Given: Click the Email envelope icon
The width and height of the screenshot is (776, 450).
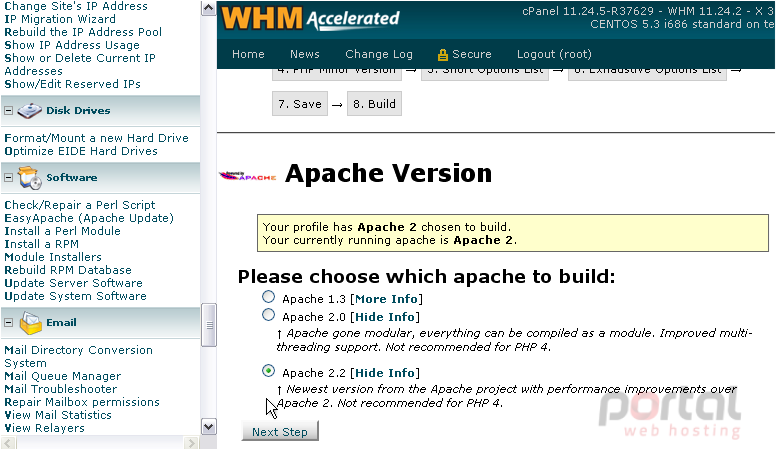Looking at the screenshot, I should [31, 324].
